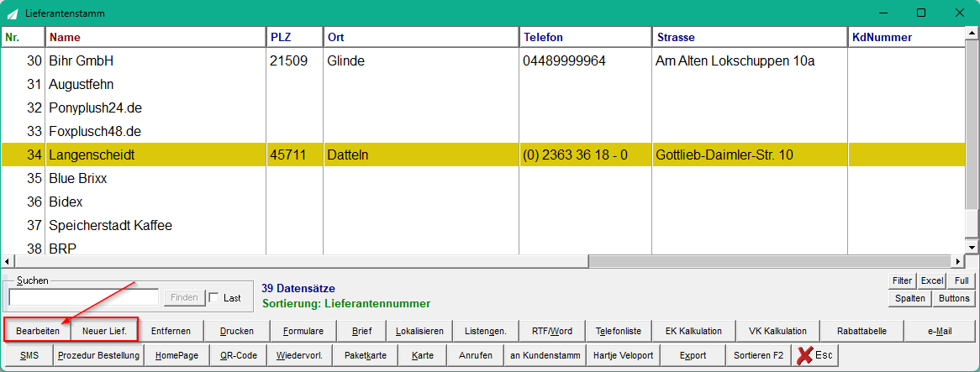
Task: Create new supplier with Neuer Lief.
Action: coord(104,331)
